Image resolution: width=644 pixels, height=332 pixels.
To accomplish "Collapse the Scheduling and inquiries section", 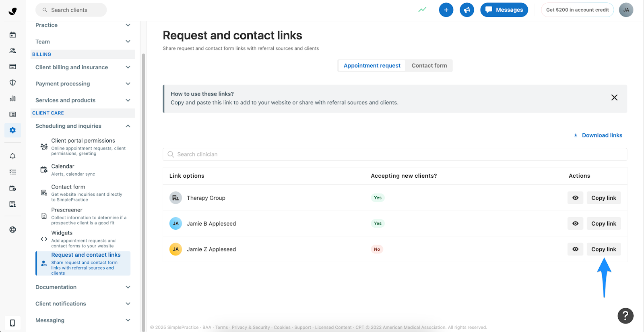I will point(83,126).
